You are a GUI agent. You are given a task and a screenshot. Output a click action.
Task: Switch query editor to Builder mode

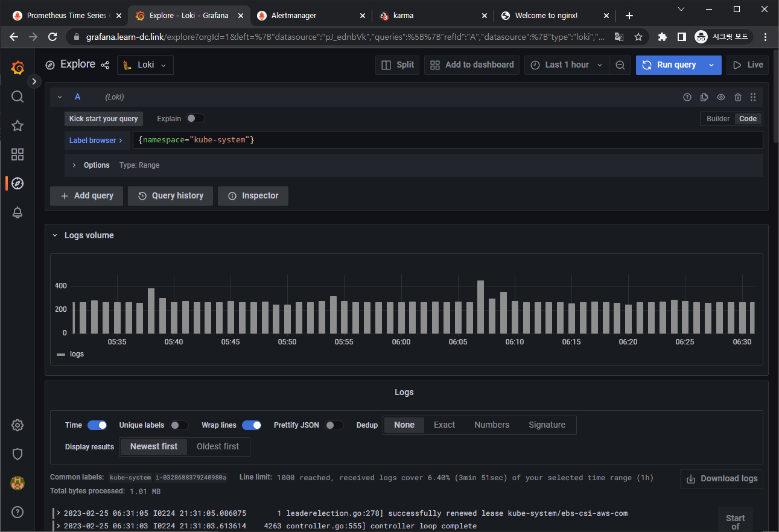tap(718, 119)
